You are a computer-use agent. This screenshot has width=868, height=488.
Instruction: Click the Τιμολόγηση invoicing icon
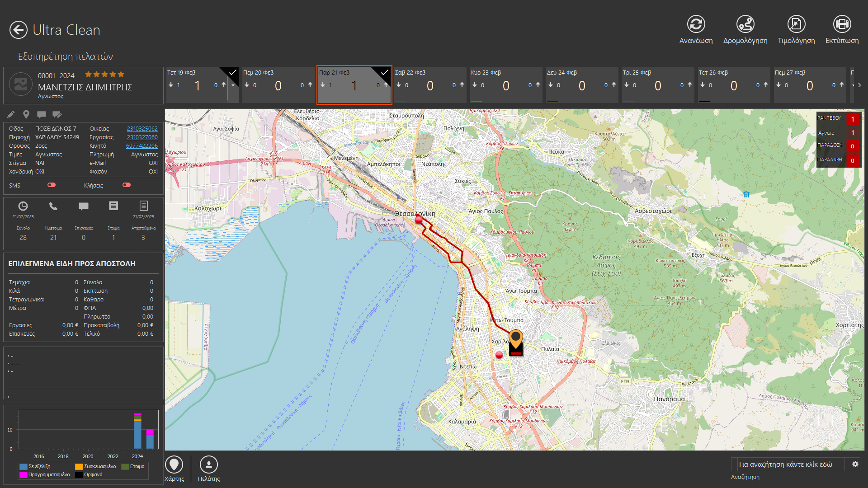[796, 24]
